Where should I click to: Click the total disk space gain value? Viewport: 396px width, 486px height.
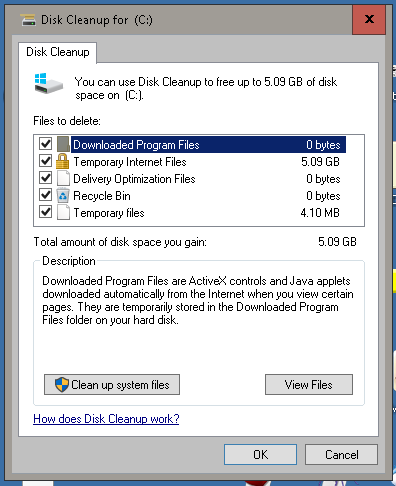click(x=337, y=242)
